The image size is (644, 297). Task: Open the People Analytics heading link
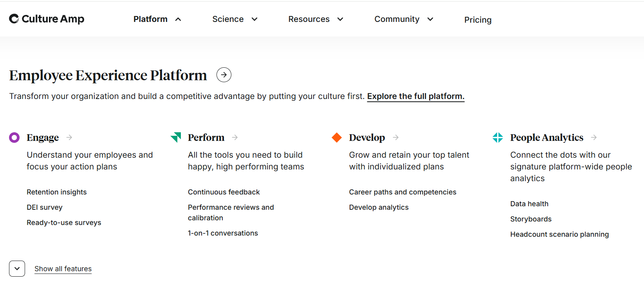point(547,137)
